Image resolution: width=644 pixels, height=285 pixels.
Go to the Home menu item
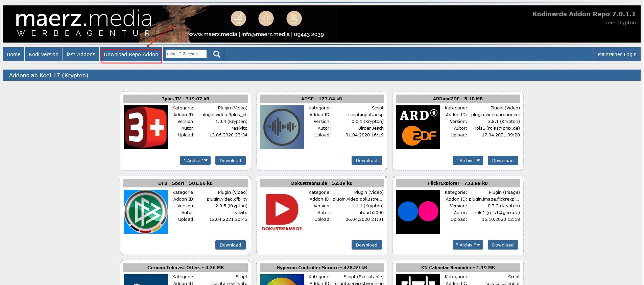pos(14,54)
